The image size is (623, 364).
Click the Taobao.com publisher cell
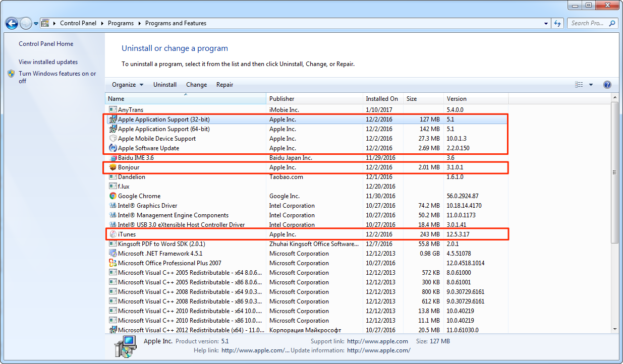pos(286,177)
